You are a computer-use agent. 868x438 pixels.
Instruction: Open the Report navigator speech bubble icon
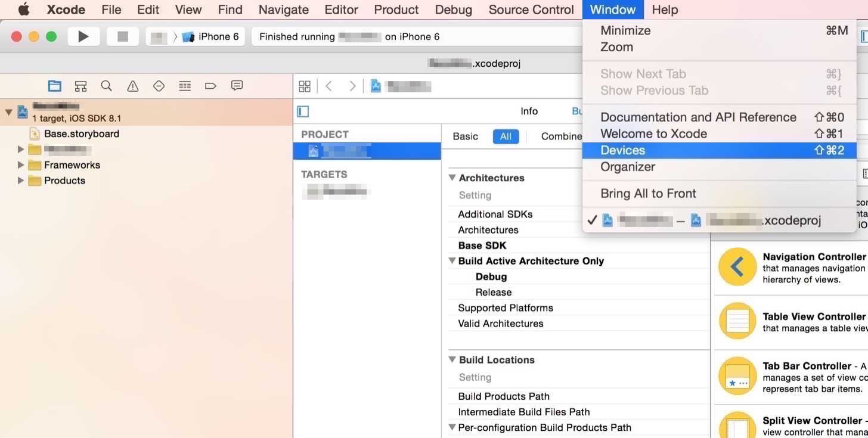click(237, 86)
